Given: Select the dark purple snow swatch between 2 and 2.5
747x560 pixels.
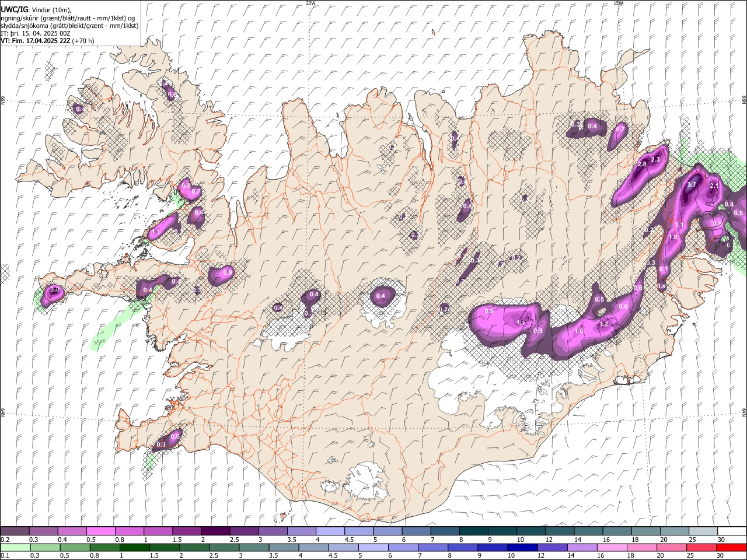Looking at the screenshot, I should [215, 531].
